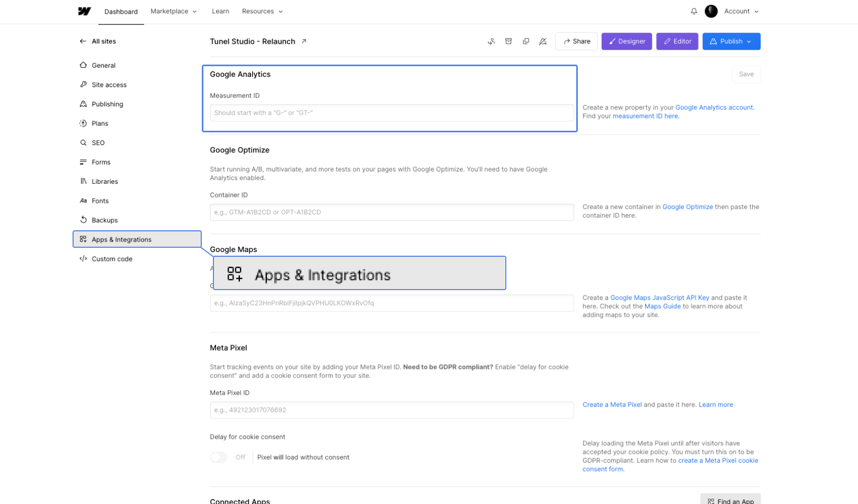
Task: Click the Find an App button
Action: coord(730,500)
